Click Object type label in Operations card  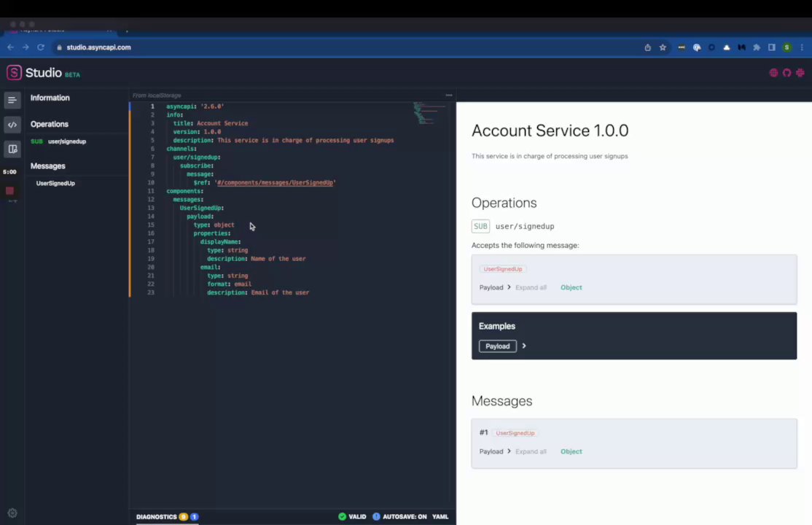coord(571,287)
